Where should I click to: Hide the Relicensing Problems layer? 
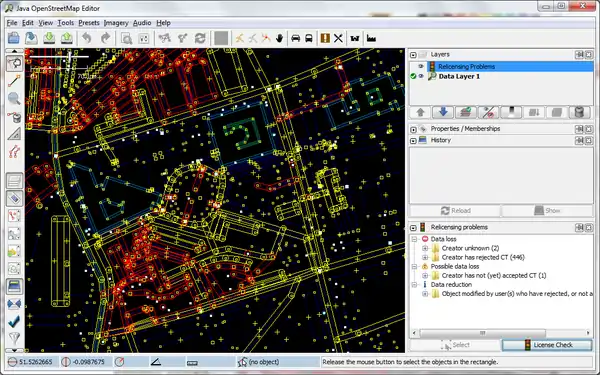[x=421, y=67]
